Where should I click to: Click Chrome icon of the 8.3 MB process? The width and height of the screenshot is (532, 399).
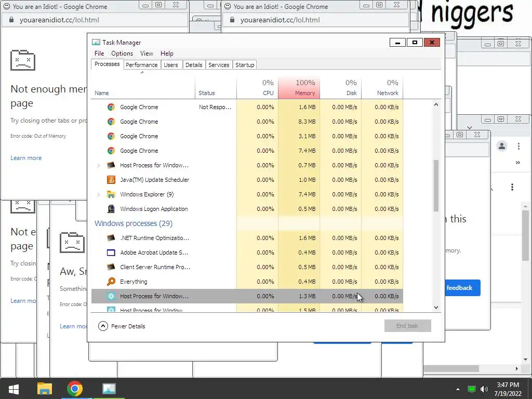point(111,122)
